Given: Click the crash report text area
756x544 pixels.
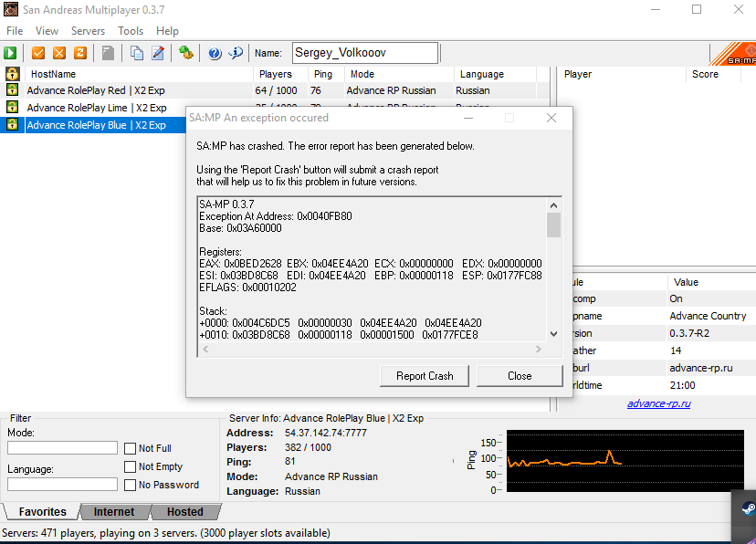Looking at the screenshot, I should tap(373, 270).
